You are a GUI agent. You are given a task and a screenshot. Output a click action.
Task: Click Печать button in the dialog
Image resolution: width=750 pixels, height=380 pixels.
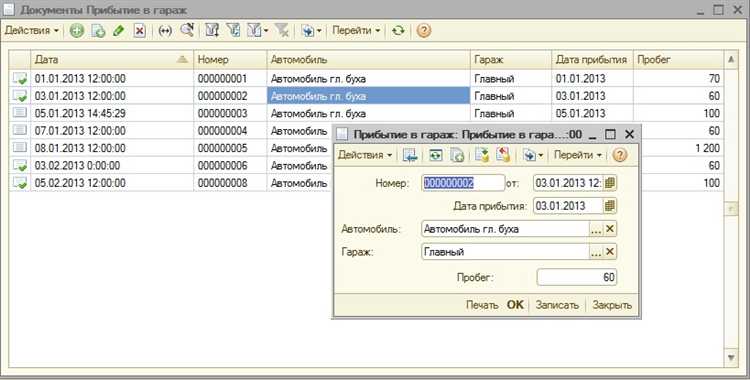(x=482, y=305)
